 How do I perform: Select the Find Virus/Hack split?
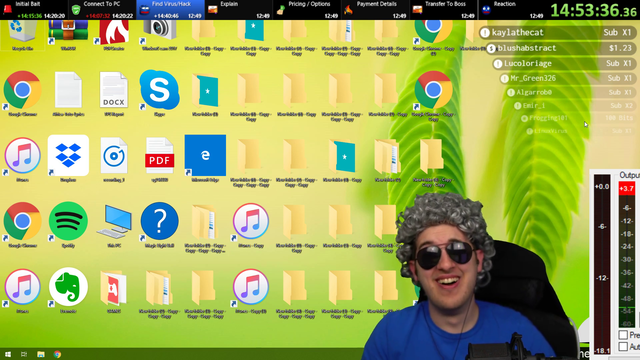[171, 10]
